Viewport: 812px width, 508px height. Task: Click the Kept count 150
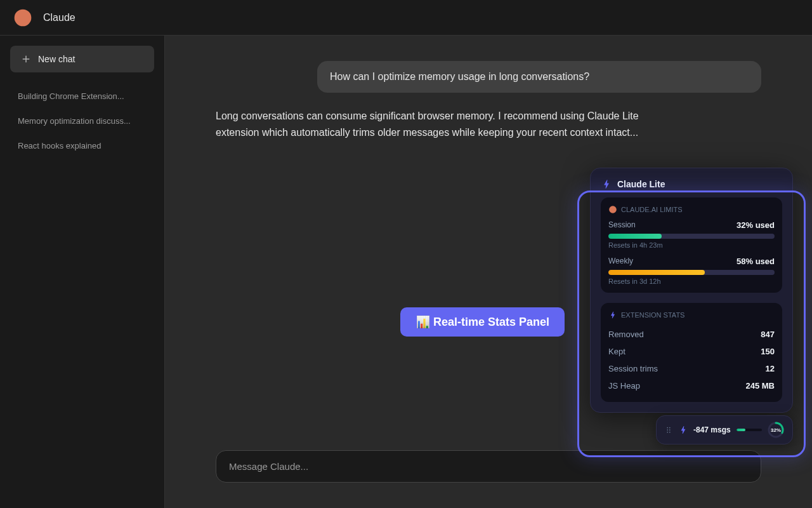(x=768, y=352)
